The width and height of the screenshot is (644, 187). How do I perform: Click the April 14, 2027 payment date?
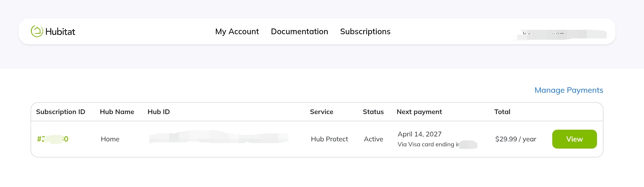(420, 134)
